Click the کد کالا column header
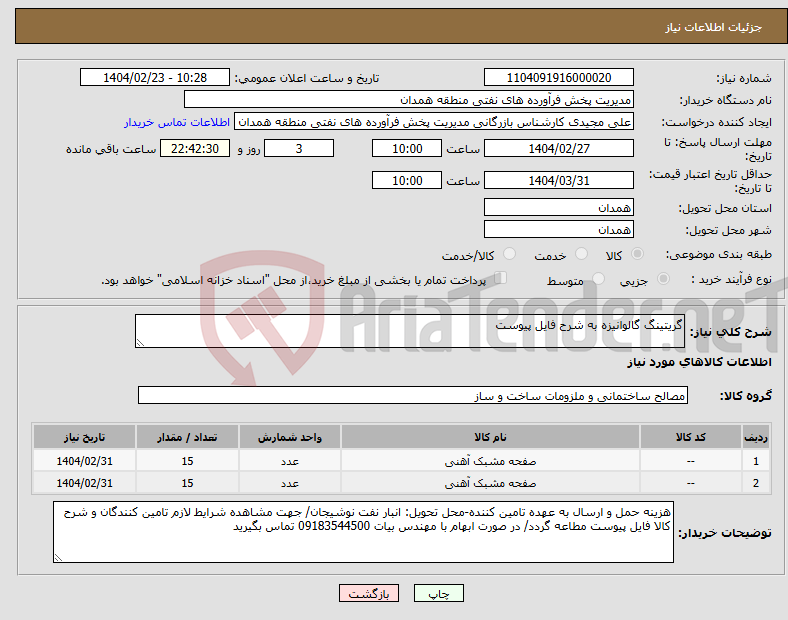 pyautogui.click(x=691, y=437)
